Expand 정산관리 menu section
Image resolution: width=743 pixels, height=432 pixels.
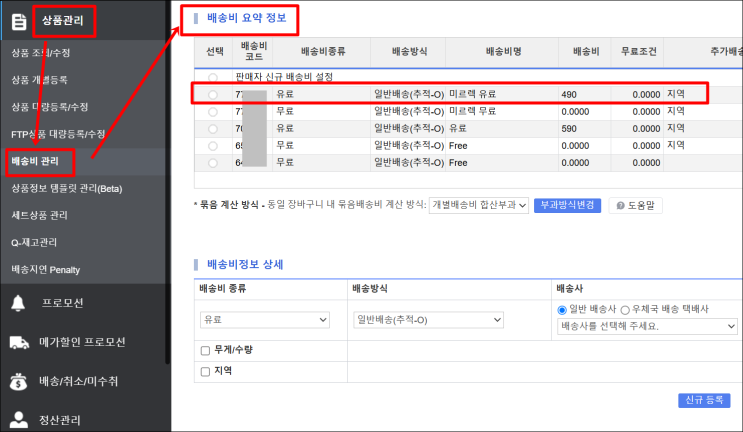(x=60, y=420)
